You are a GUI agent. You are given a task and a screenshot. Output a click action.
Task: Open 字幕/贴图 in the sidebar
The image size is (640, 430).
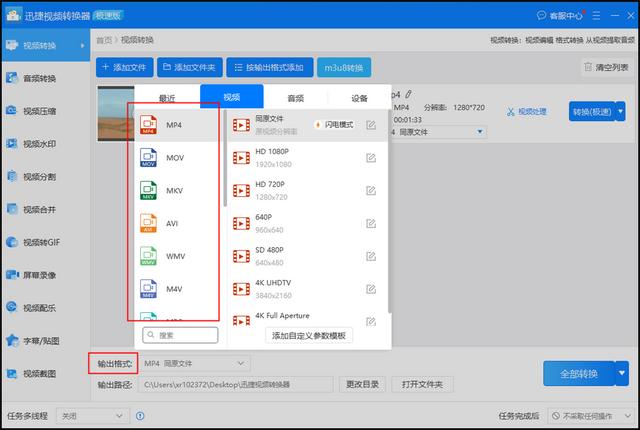(x=45, y=341)
